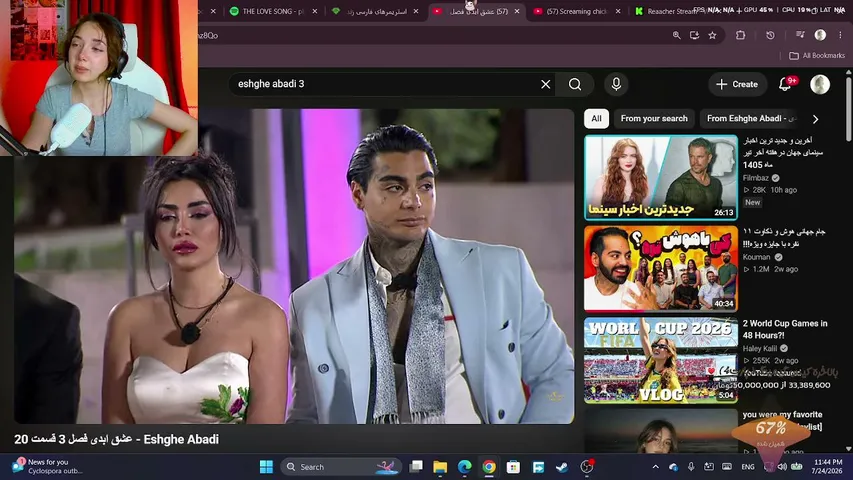Open the Haley Kalil channel link
Viewport: 853px width, 480px height.
tap(759, 348)
